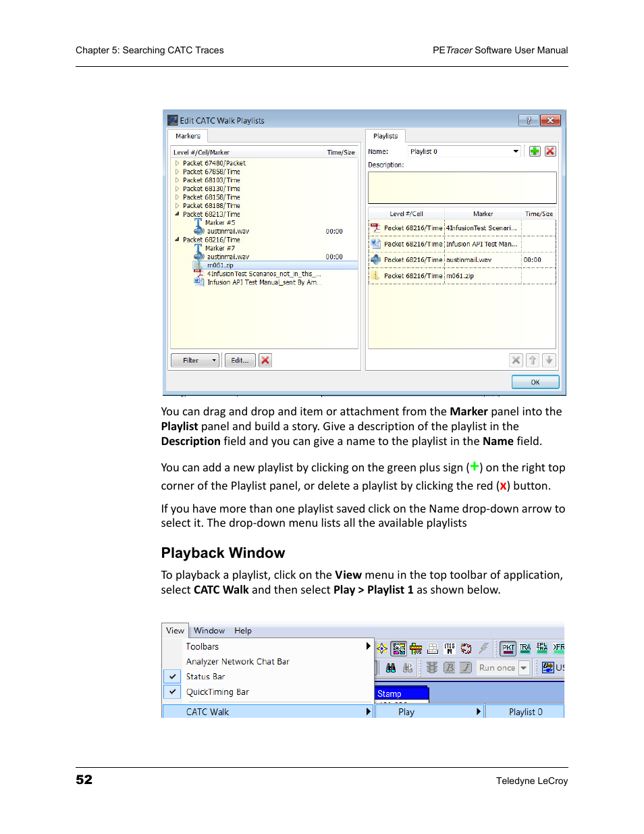Expand Packet 67858/Time tree node
The height and width of the screenshot is (834, 644).
tap(178, 172)
